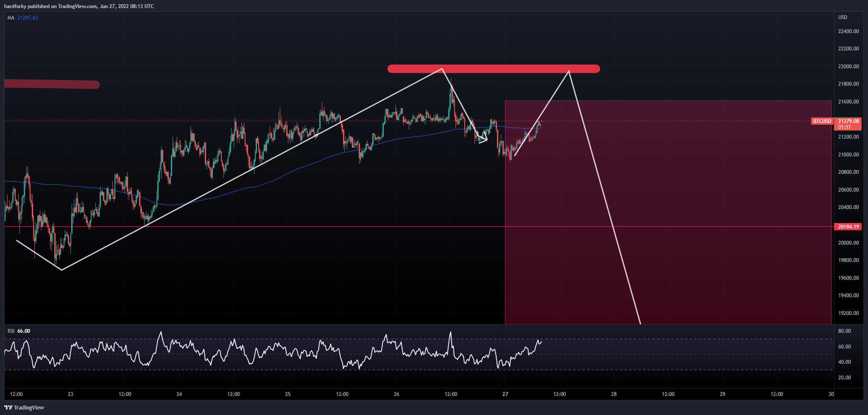Screen dimensions: 868x415
Task: Click the 19800.00 price axis label
Action: 848,260
